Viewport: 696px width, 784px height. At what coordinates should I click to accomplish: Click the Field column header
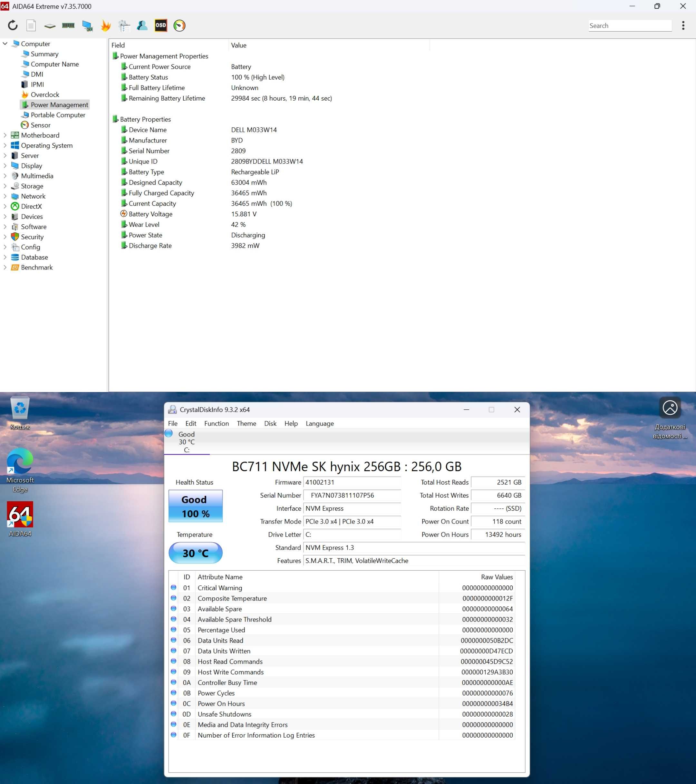(169, 45)
